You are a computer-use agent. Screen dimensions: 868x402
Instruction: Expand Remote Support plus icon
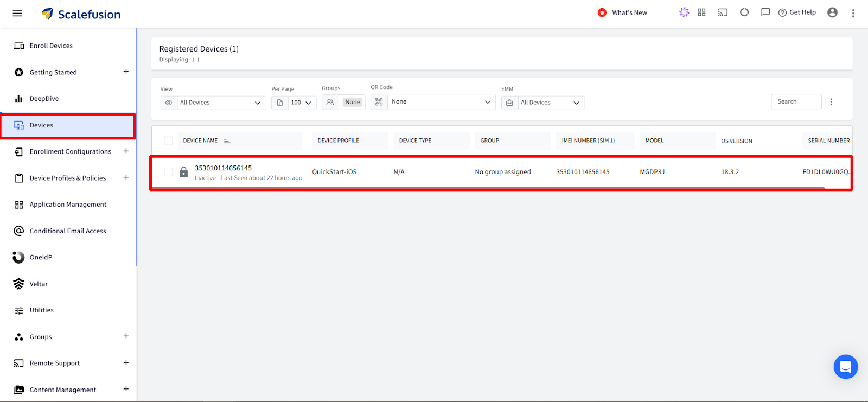[x=126, y=362]
